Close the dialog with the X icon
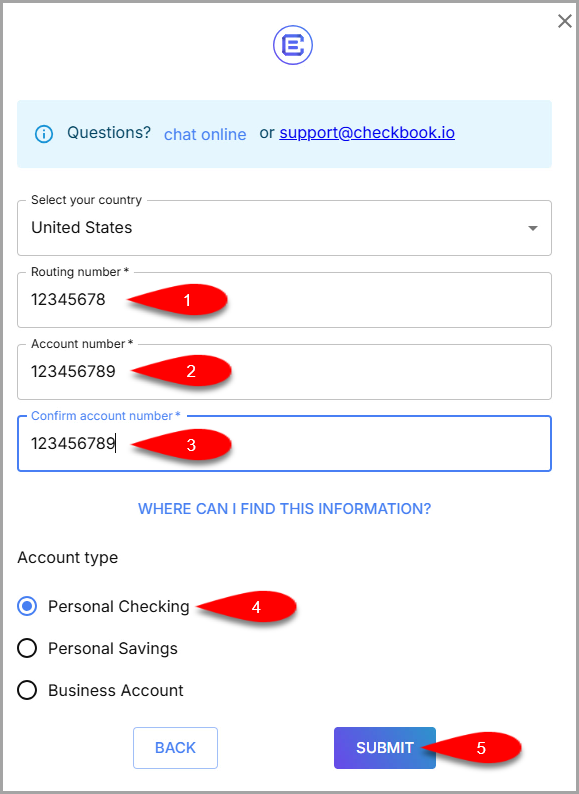The height and width of the screenshot is (794, 579). 564,21
